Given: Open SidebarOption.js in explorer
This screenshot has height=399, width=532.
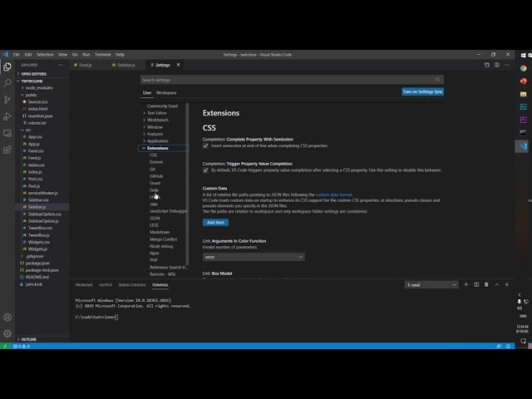Looking at the screenshot, I should [42, 221].
